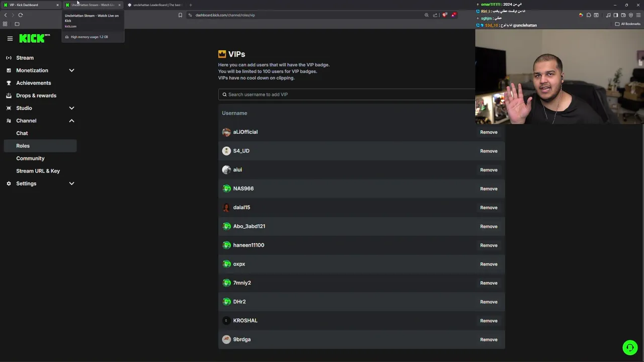The width and height of the screenshot is (644, 362).
Task: Expand the Settings menu
Action: click(x=71, y=184)
